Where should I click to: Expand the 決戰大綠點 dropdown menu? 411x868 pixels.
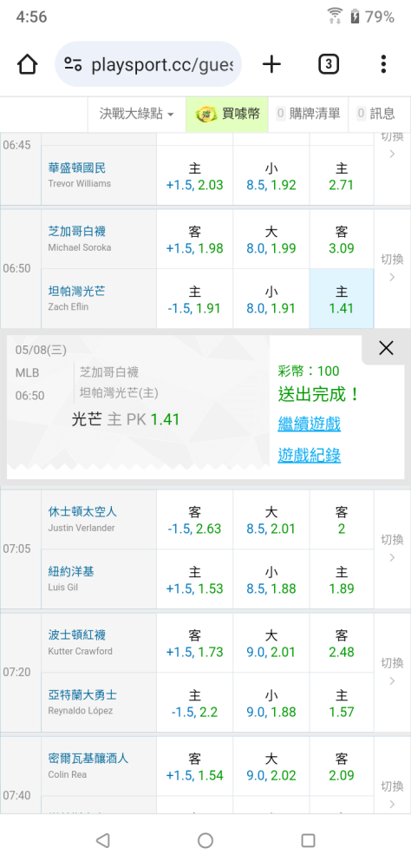(x=137, y=114)
